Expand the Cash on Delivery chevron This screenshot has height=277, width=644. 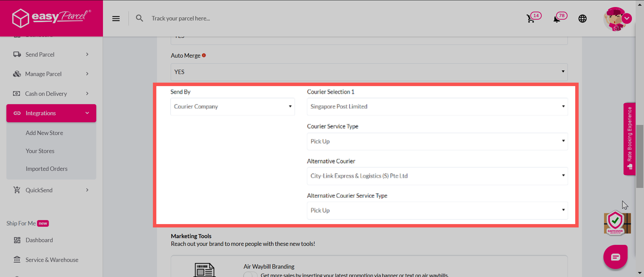point(87,93)
